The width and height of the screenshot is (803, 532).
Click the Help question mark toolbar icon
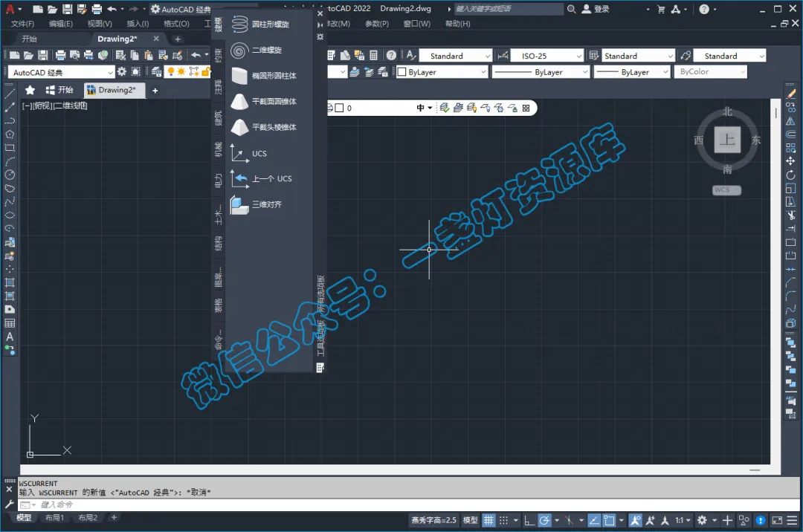point(391,55)
